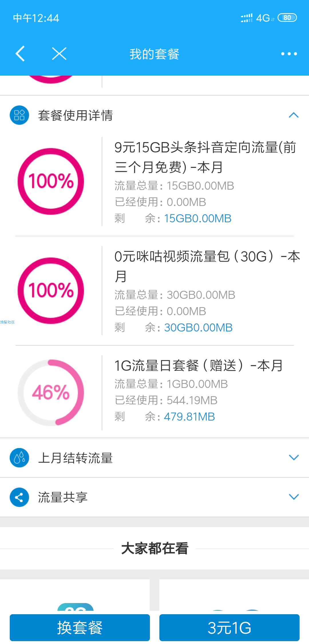Click the 换套餐 button
Image resolution: width=309 pixels, height=644 pixels.
point(80,628)
